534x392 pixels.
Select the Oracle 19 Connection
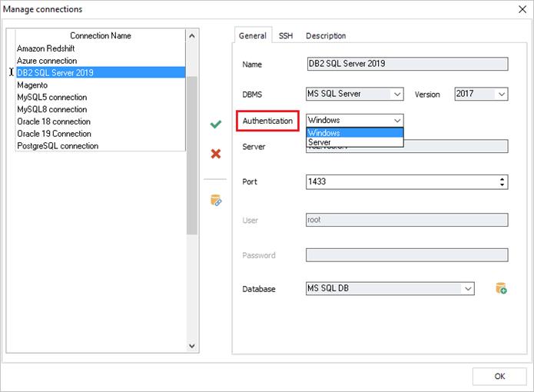click(x=101, y=134)
